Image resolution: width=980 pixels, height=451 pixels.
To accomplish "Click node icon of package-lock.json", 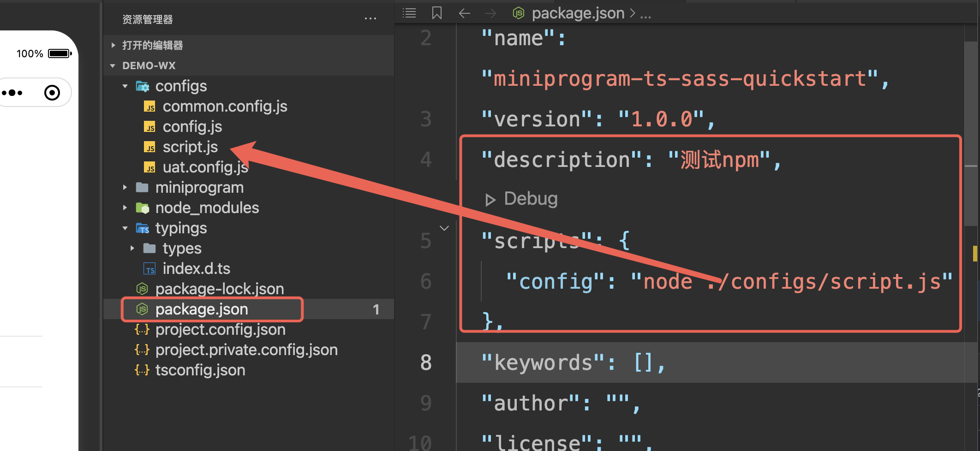I will point(142,289).
